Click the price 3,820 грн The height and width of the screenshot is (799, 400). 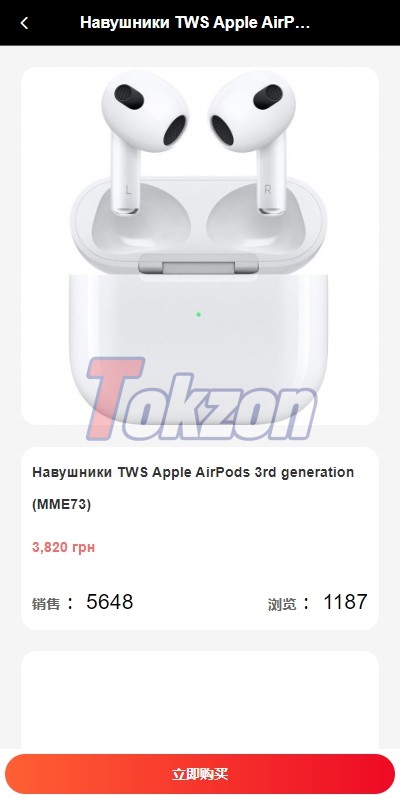tap(64, 547)
